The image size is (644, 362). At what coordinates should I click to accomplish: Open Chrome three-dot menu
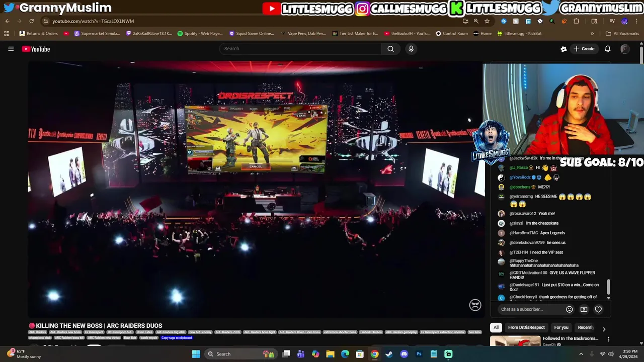tap(637, 21)
